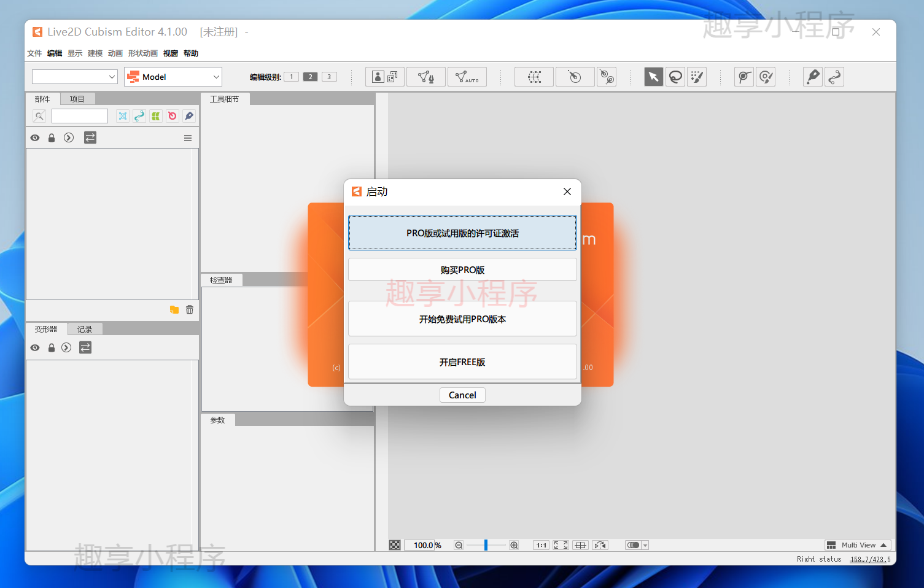Toggle visibility eye in Parts panel
This screenshot has width=924, height=588.
[x=35, y=138]
